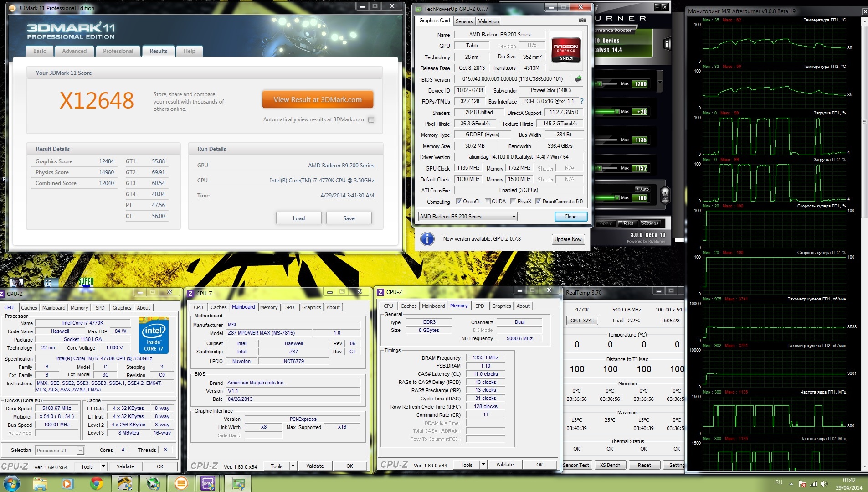
Task: Click the Radeon Graphics logo in GPU-Z
Action: (x=566, y=51)
